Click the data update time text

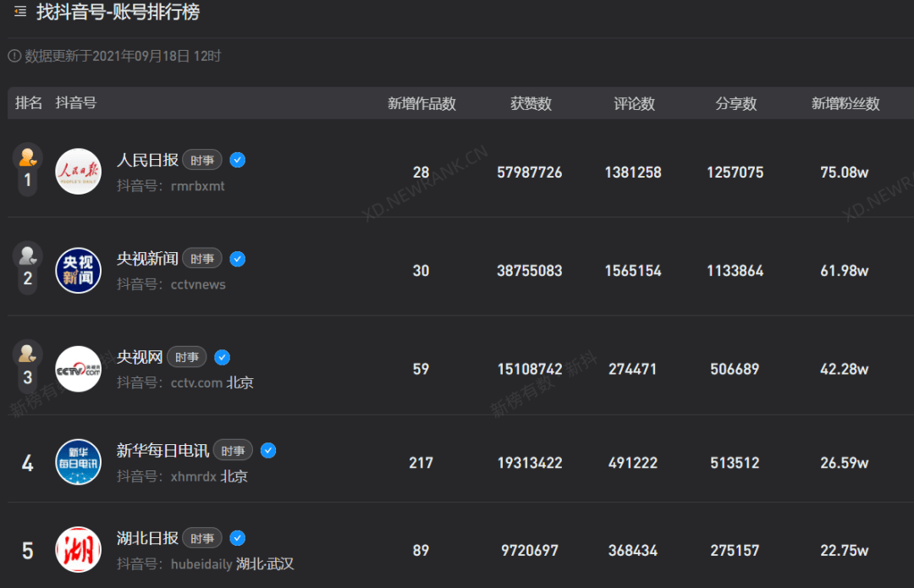click(x=123, y=56)
